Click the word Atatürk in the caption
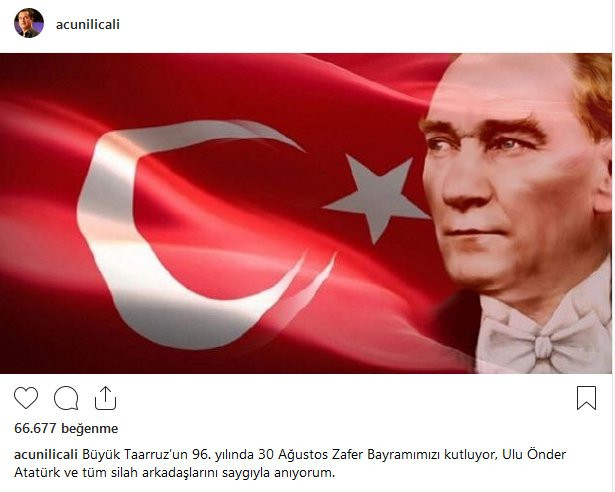The height and width of the screenshot is (492, 615). click(x=35, y=472)
